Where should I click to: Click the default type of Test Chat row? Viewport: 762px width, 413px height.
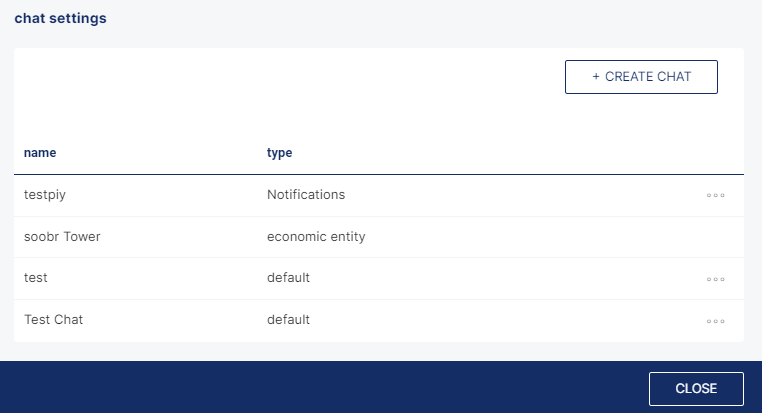pyautogui.click(x=288, y=319)
